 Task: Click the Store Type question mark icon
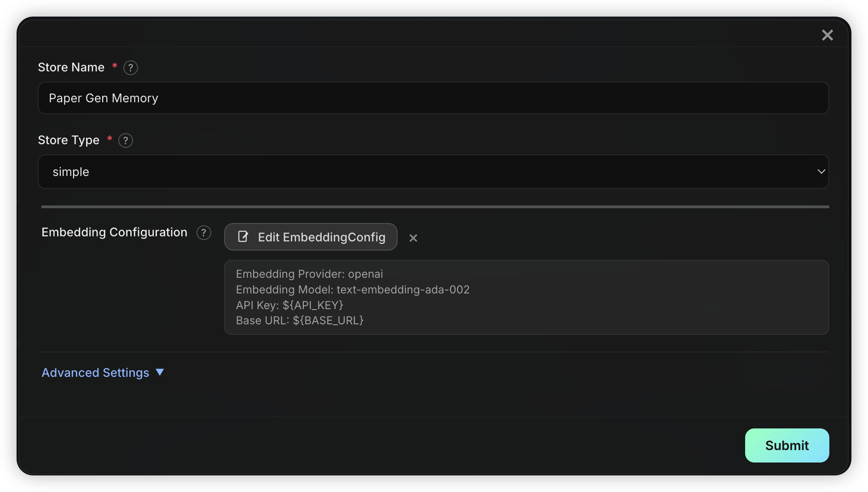point(126,141)
